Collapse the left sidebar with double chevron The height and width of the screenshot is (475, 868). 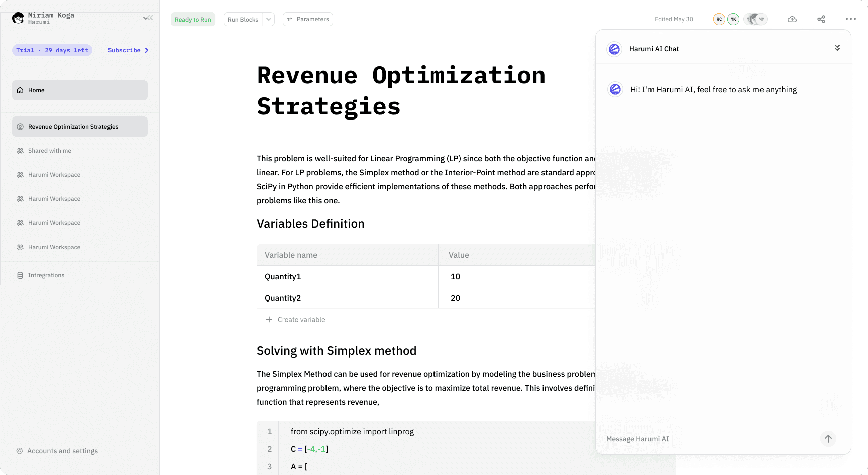148,18
